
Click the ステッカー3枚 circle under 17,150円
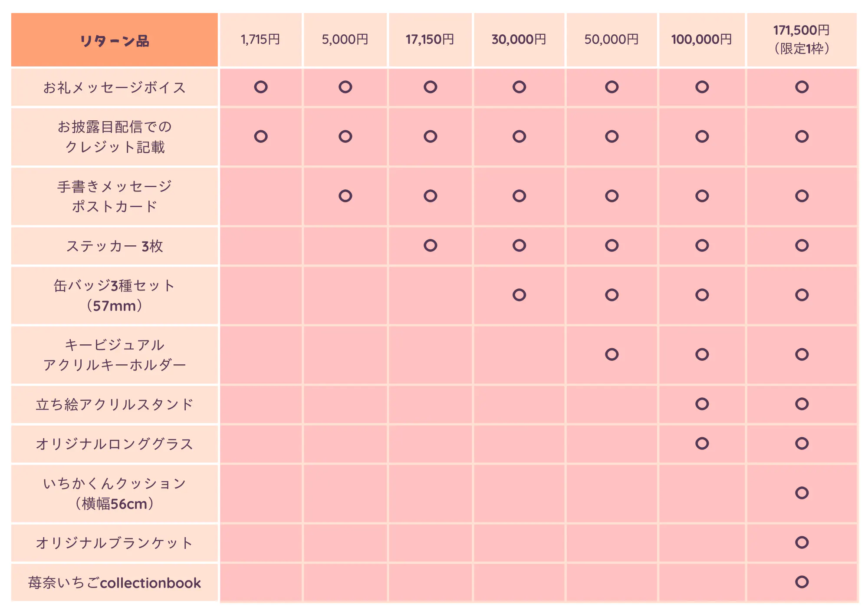click(431, 245)
